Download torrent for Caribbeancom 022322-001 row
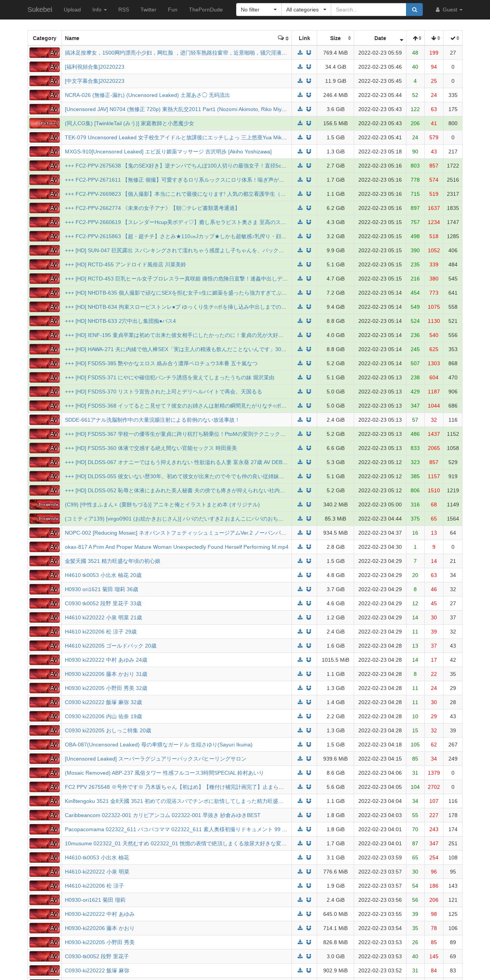The width and height of the screenshot is (490, 980). (300, 815)
